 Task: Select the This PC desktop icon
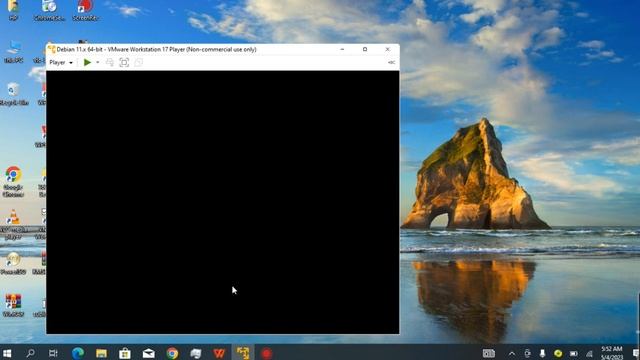point(13,52)
